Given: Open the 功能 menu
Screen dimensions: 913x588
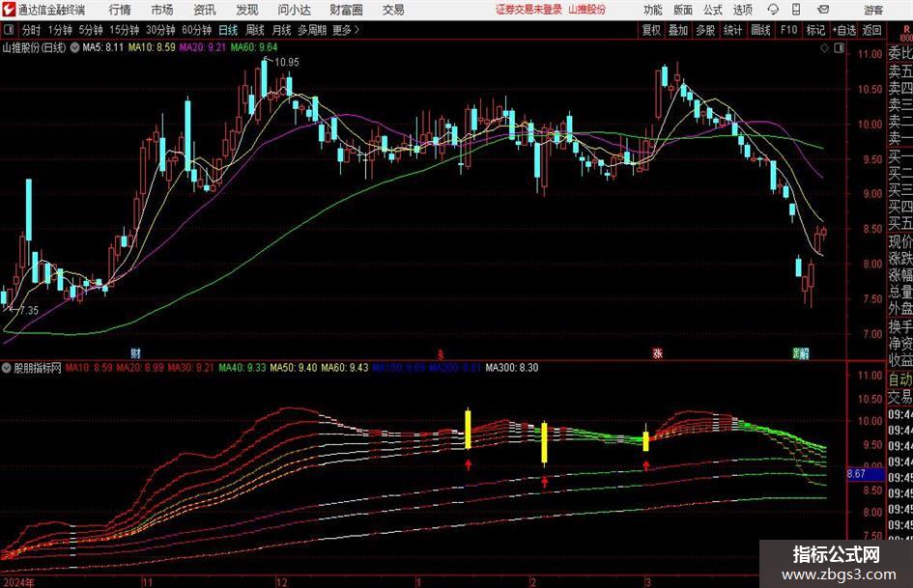Looking at the screenshot, I should click(x=653, y=10).
